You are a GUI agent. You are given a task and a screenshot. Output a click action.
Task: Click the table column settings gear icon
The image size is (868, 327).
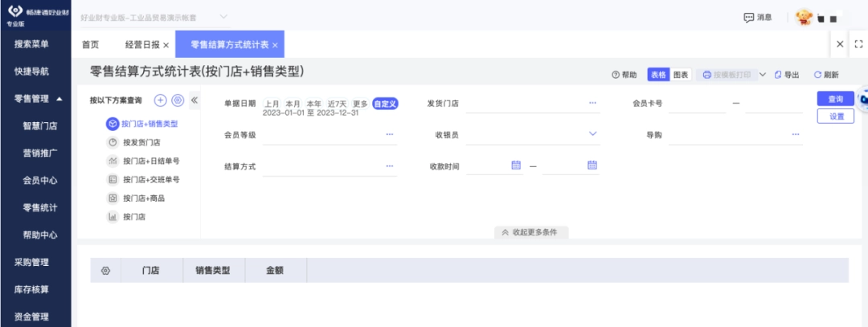[x=106, y=271]
